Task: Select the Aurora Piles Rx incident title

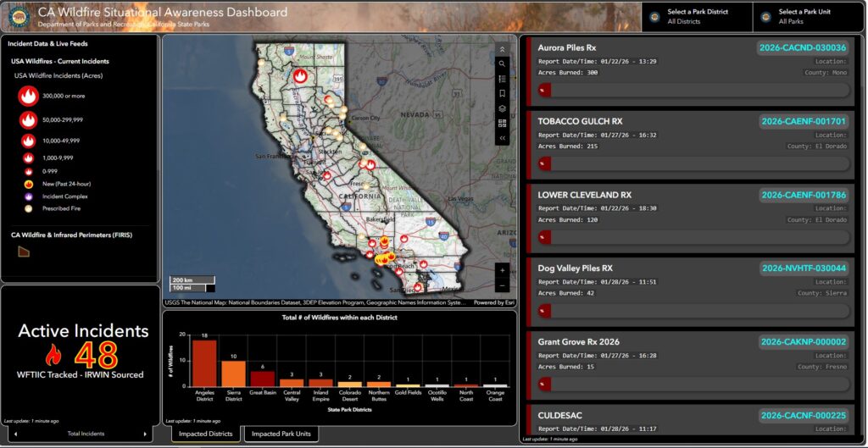Action: [567, 48]
